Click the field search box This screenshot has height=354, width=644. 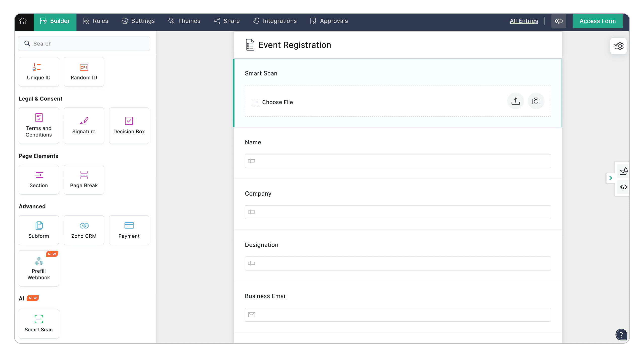pos(84,44)
